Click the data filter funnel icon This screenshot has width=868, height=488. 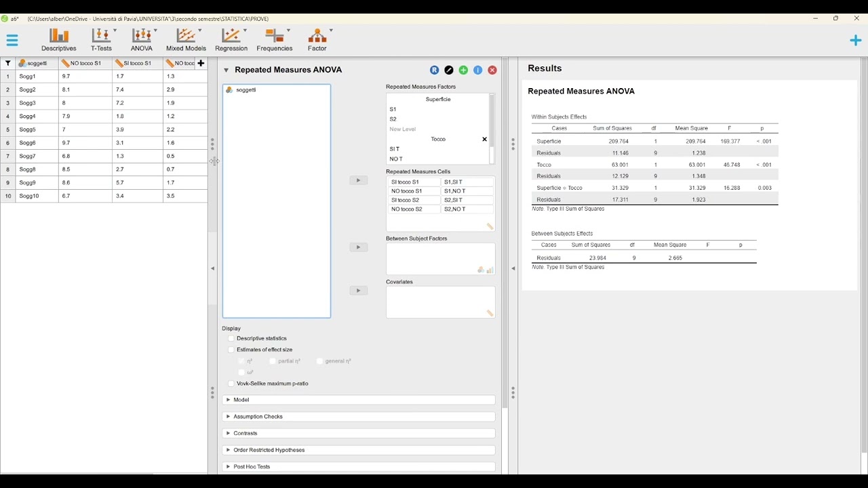click(x=8, y=63)
